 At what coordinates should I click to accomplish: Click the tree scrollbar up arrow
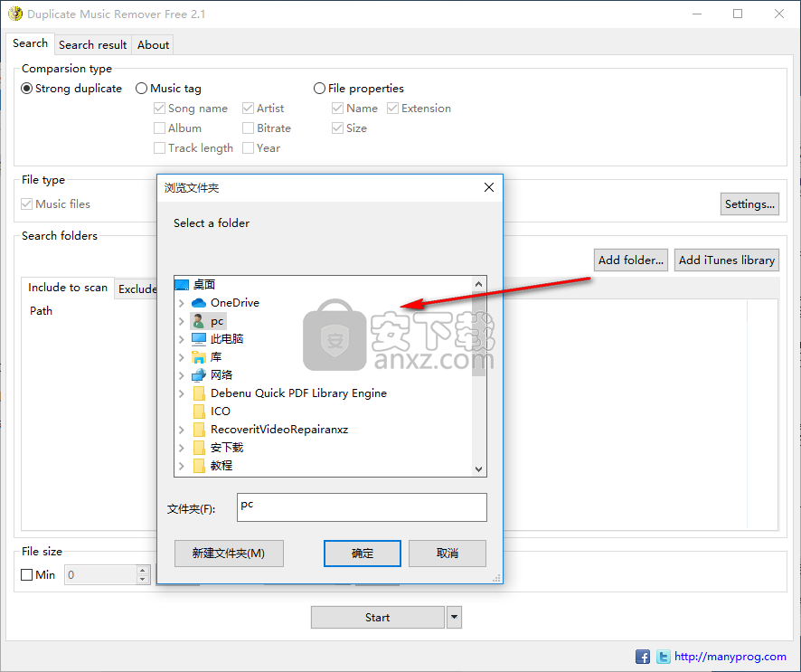click(x=478, y=284)
